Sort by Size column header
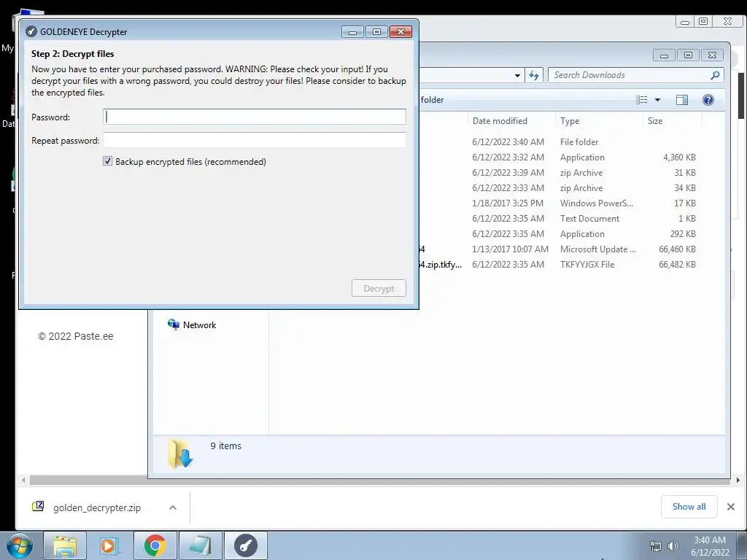This screenshot has width=747, height=560. pyautogui.click(x=672, y=121)
